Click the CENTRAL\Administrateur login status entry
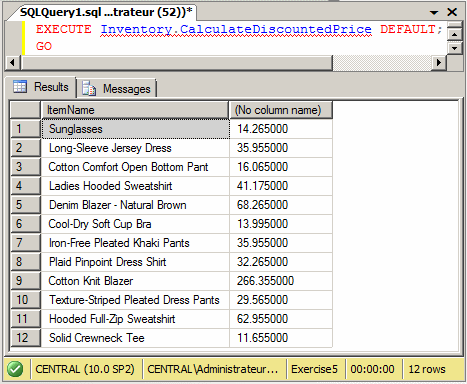 (213, 369)
